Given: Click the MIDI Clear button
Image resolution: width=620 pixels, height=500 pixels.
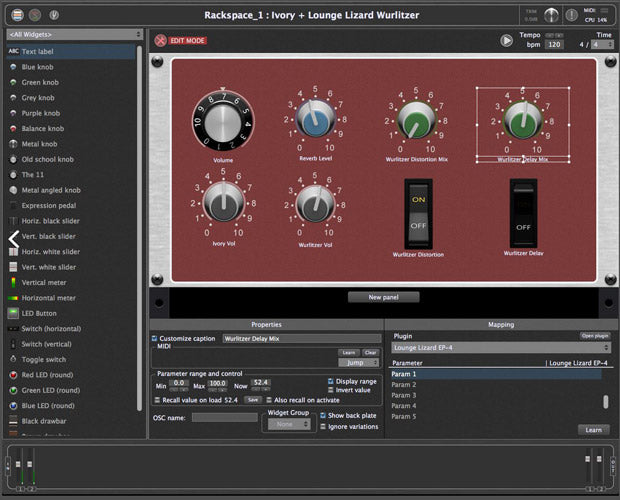Looking at the screenshot, I should [370, 353].
